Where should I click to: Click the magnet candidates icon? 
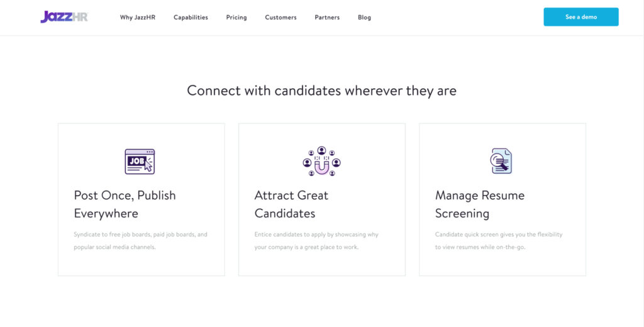pos(321,162)
